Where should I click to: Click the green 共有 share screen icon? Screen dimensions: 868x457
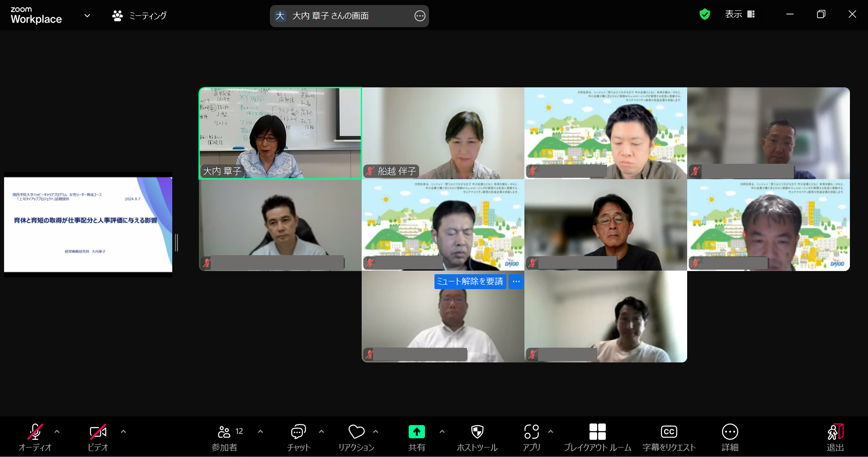click(x=416, y=432)
